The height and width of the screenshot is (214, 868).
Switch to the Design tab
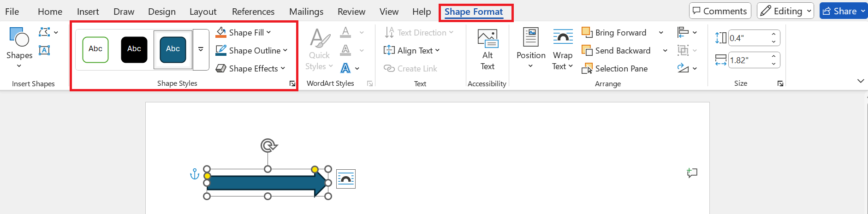[162, 12]
